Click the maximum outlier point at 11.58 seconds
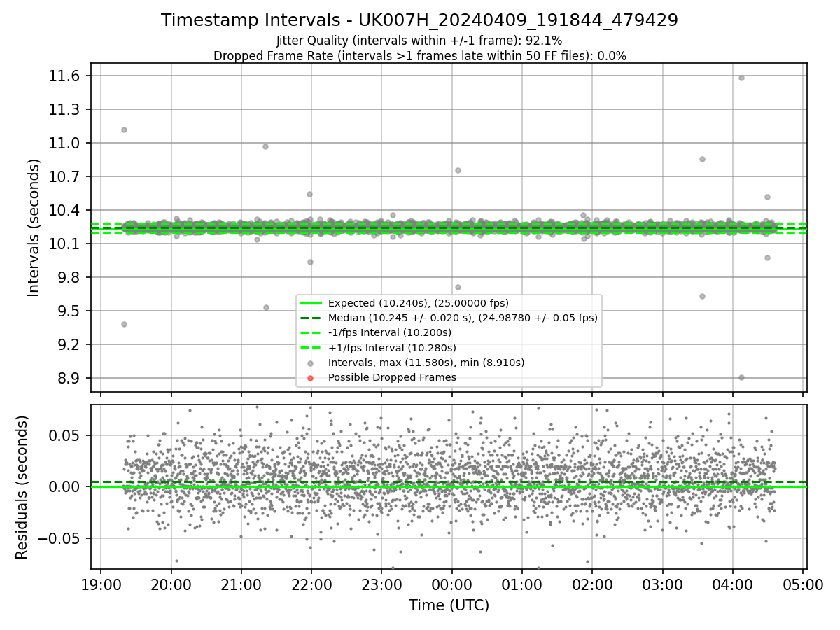Viewport: 840px width, 630px height. pos(741,78)
